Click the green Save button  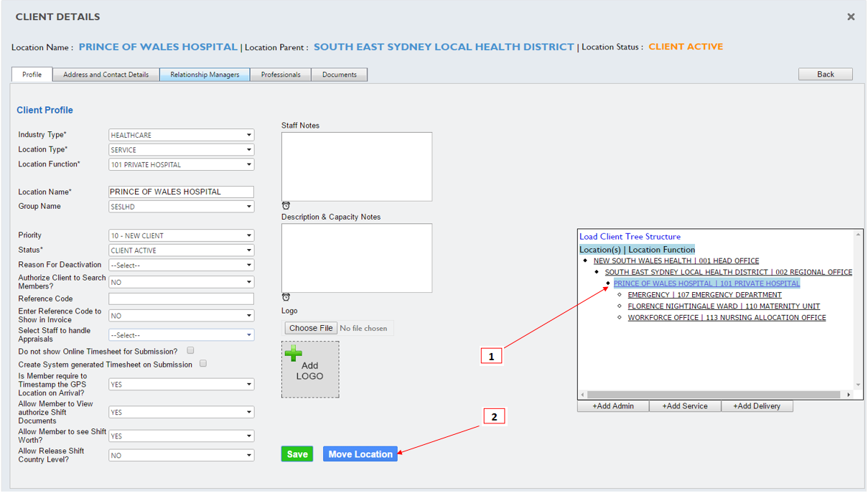297,454
